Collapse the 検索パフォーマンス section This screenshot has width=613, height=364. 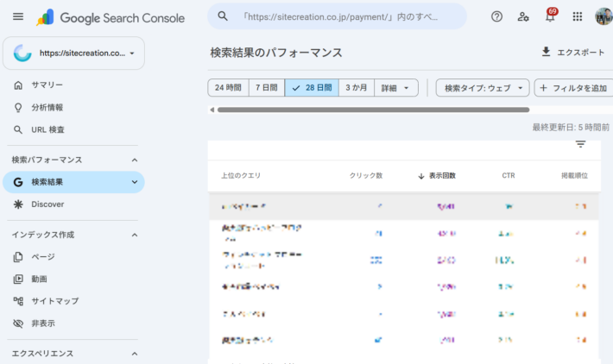pyautogui.click(x=135, y=160)
